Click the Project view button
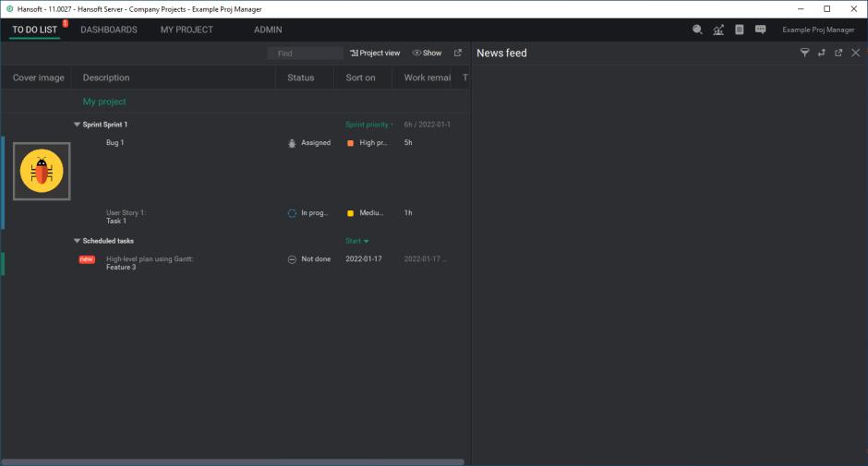The width and height of the screenshot is (868, 466). click(375, 54)
